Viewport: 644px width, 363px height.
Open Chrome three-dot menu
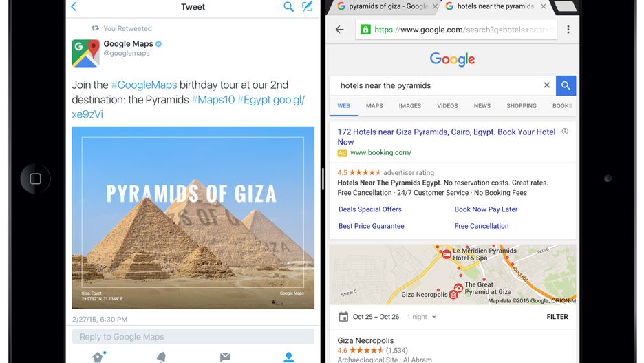(568, 30)
